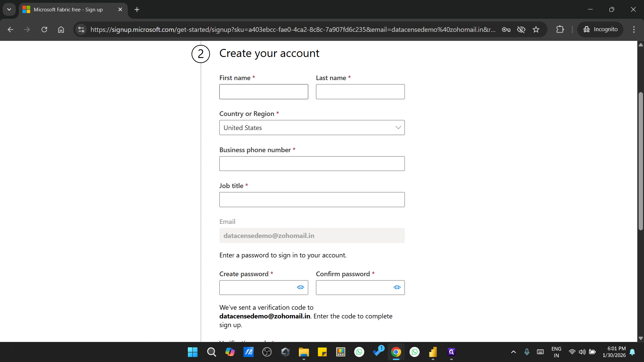
Task: Click the browser Home icon
Action: (x=61, y=29)
